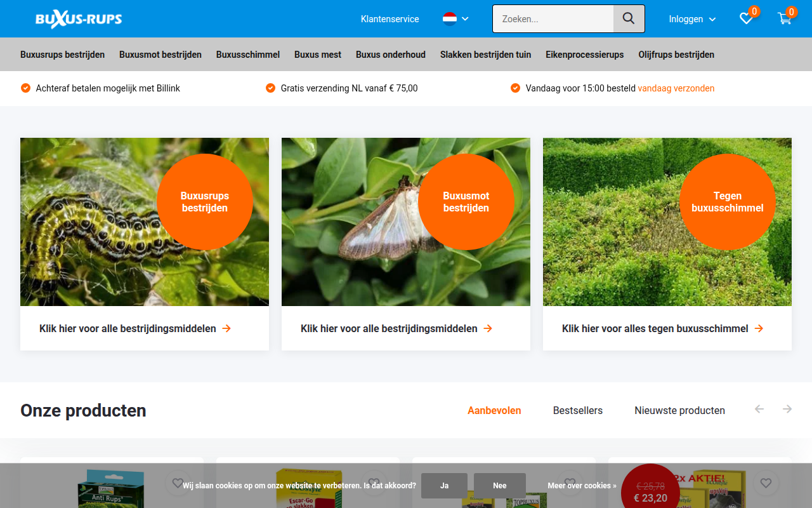Add the 2x AKTIE product to wishlist
This screenshot has height=508, width=812.
766,483
